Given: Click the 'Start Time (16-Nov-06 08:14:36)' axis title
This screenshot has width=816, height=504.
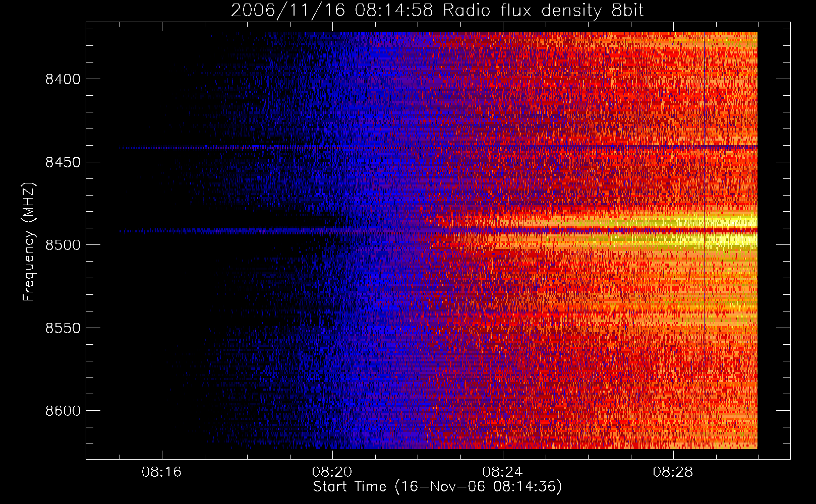Looking at the screenshot, I should 437,487.
